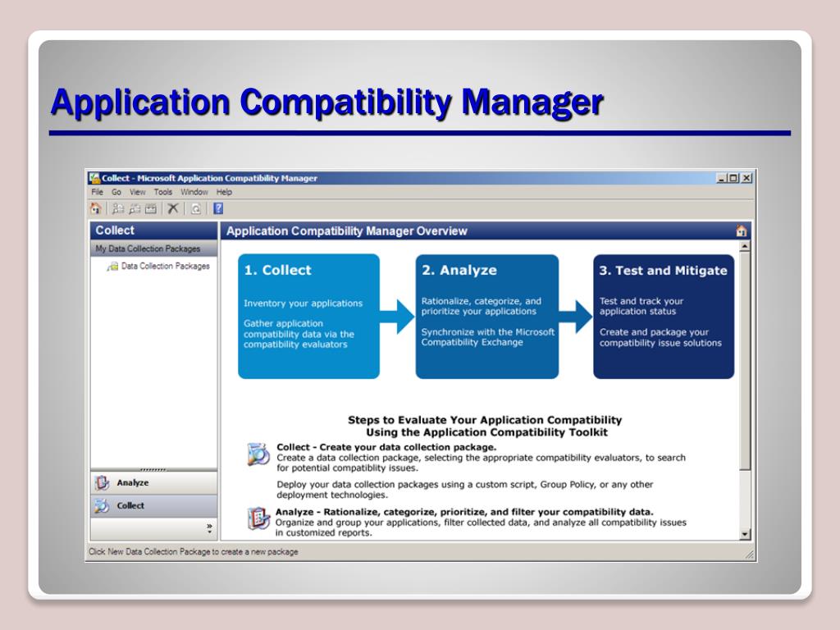The width and height of the screenshot is (840, 630).
Task: Click the Delete X toolbar icon
Action: [x=172, y=208]
